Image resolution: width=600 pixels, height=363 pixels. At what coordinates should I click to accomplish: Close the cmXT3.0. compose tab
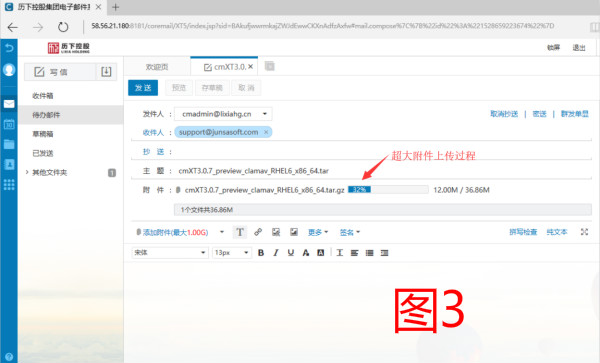pyautogui.click(x=250, y=67)
